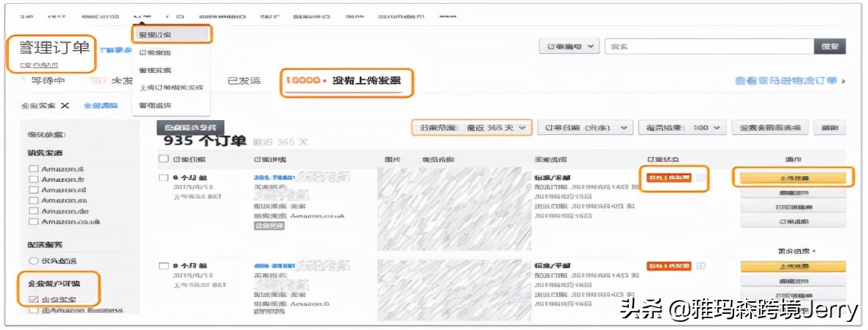This screenshot has width=868, height=330.
Task: Click the orange status badge in first order row
Action: 669,178
